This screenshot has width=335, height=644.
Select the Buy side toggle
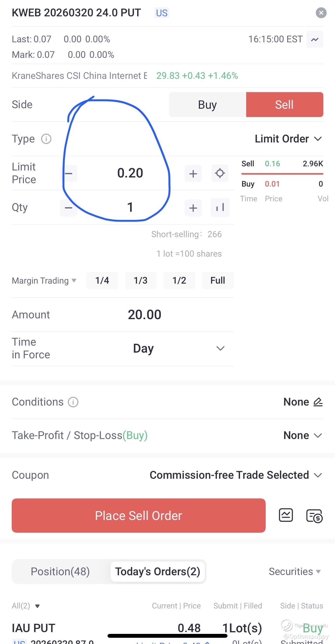point(207,105)
